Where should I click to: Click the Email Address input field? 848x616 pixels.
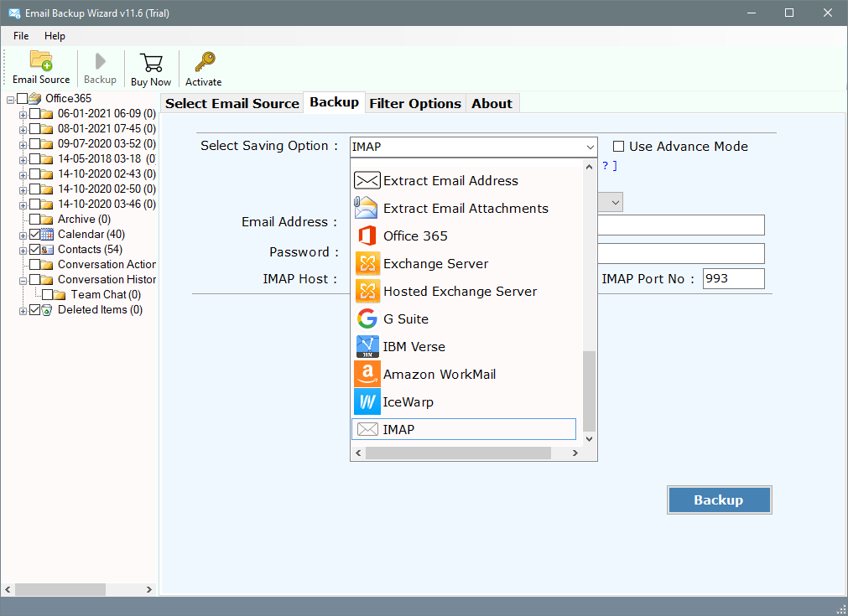[681, 225]
